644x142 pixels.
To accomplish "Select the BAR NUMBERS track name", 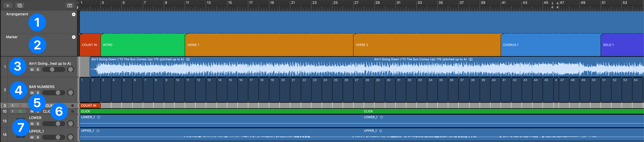I will pyautogui.click(x=42, y=87).
